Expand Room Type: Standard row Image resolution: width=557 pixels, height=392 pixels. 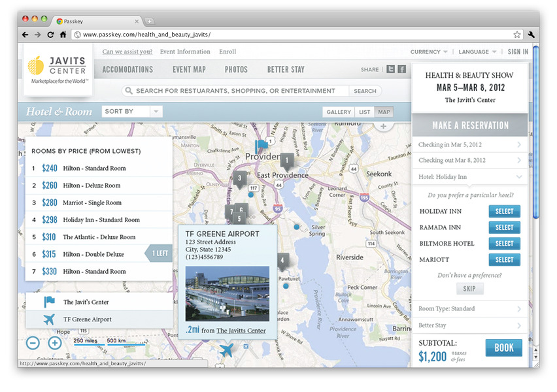click(469, 308)
